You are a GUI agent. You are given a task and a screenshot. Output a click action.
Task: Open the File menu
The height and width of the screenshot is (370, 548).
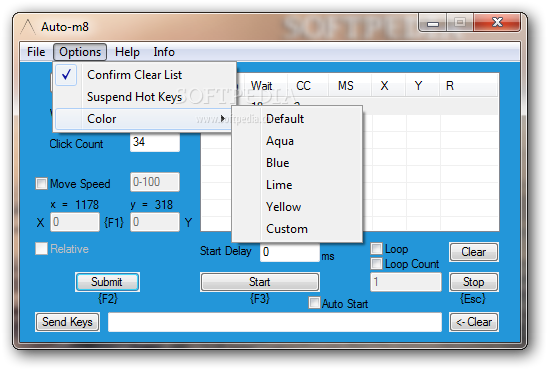pyautogui.click(x=36, y=52)
